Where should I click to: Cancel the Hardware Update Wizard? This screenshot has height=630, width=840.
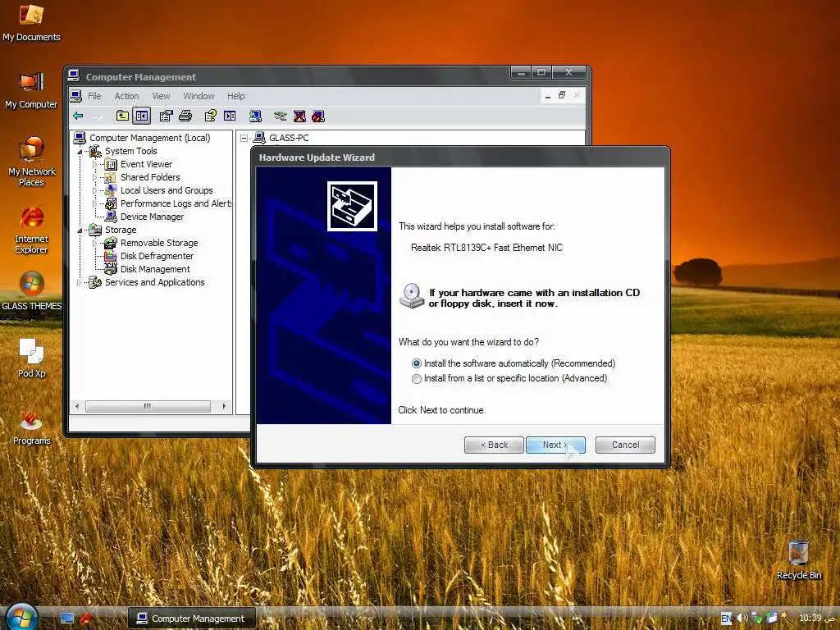pos(625,445)
